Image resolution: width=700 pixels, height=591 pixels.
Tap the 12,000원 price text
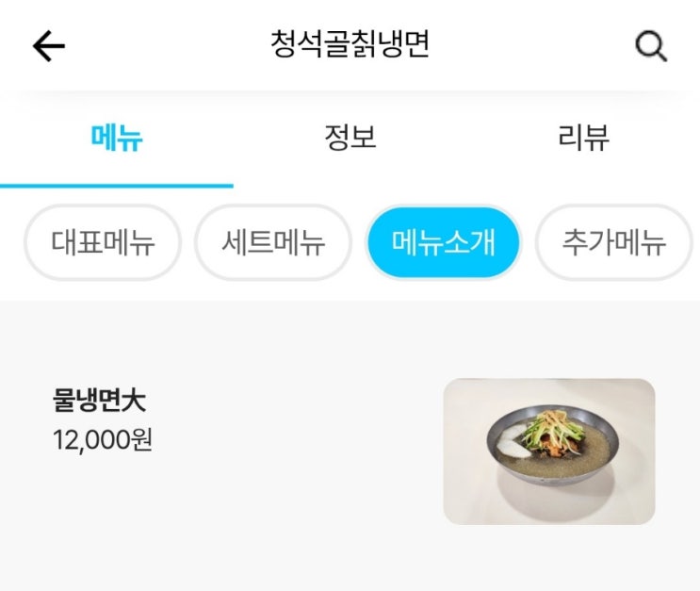[x=103, y=439]
